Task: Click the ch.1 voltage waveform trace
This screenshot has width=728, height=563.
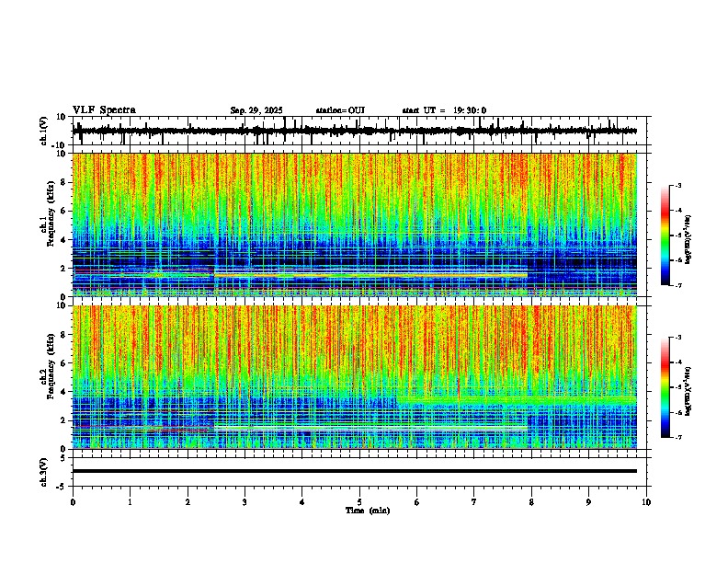Action: click(354, 131)
